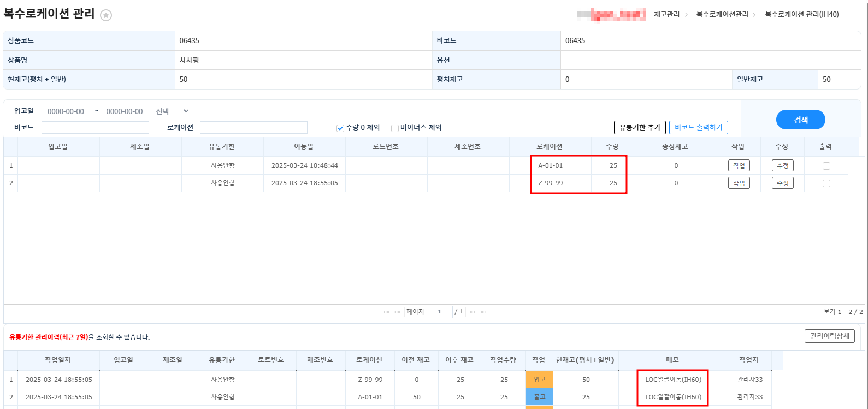Open 관리이력상세 button

point(829,336)
